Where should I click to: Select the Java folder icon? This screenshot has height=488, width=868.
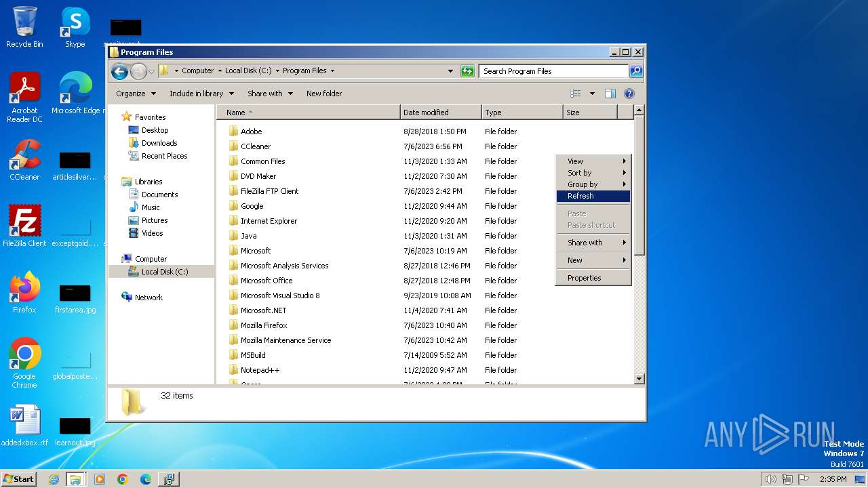click(233, 236)
